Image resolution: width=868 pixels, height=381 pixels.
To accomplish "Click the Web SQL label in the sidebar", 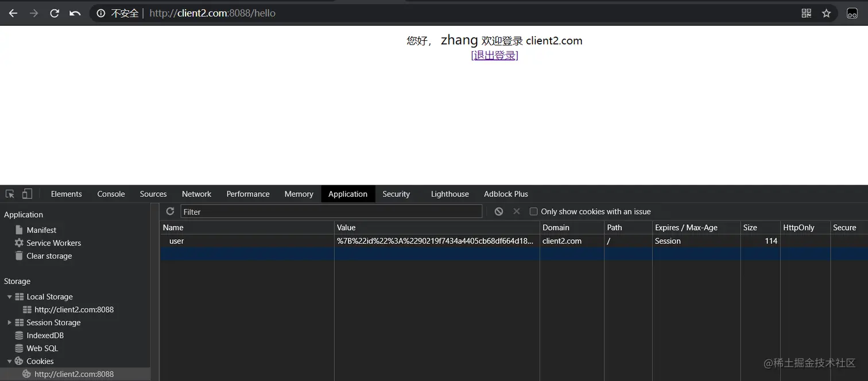I will (42, 348).
